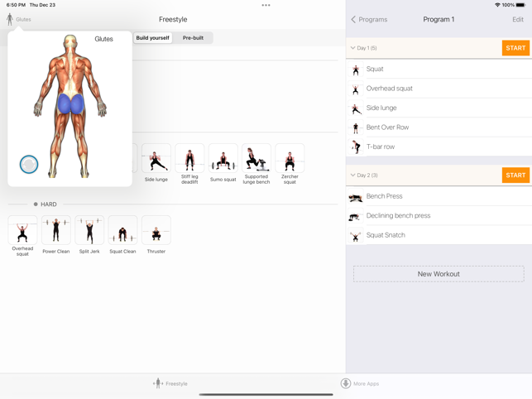Image resolution: width=532 pixels, height=399 pixels.
Task: Open the Supported lunge bench exercise
Action: click(256, 159)
